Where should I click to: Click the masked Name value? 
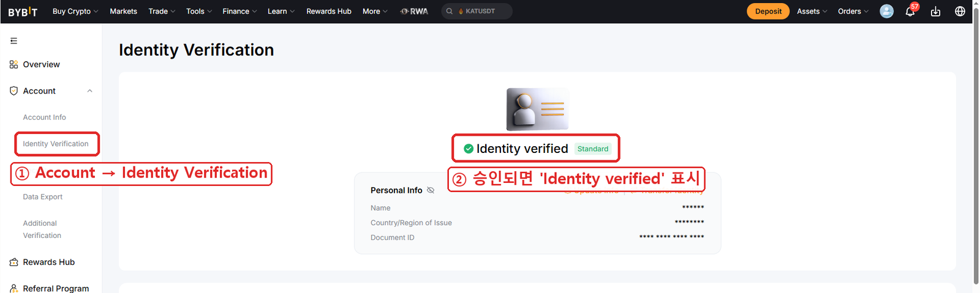[x=693, y=207]
